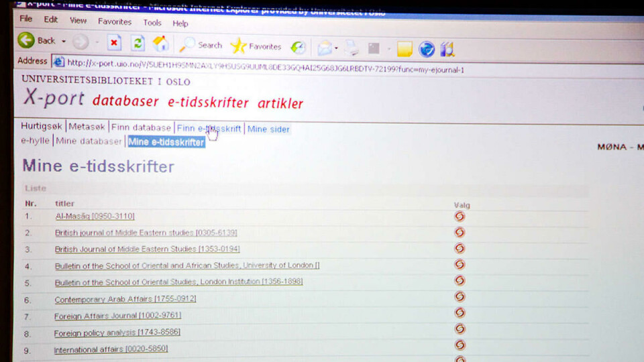Image resolution: width=644 pixels, height=362 pixels.
Task: Open the File menu
Action: coord(26,19)
